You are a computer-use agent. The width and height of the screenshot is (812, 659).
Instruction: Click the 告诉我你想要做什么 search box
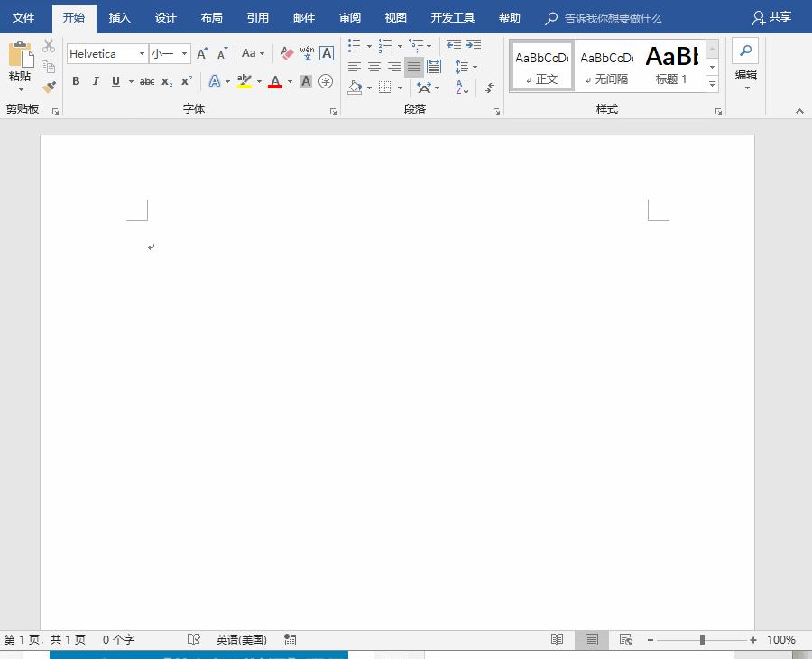coord(612,18)
